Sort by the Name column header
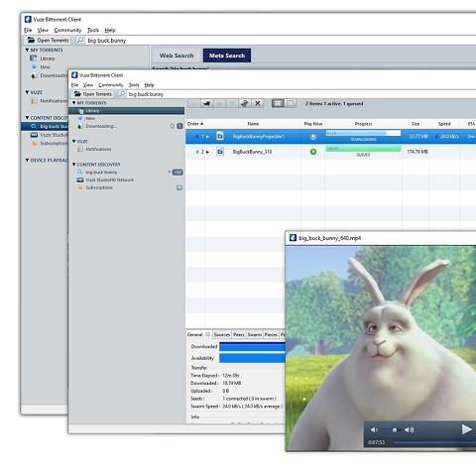Viewport: 476px width, 471px height. tap(253, 124)
